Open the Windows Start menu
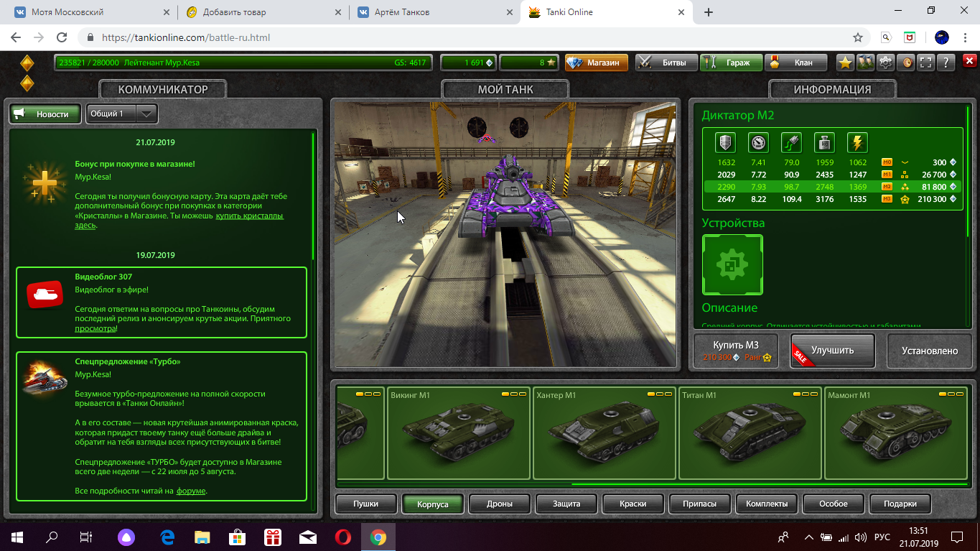This screenshot has height=551, width=980. point(17,537)
